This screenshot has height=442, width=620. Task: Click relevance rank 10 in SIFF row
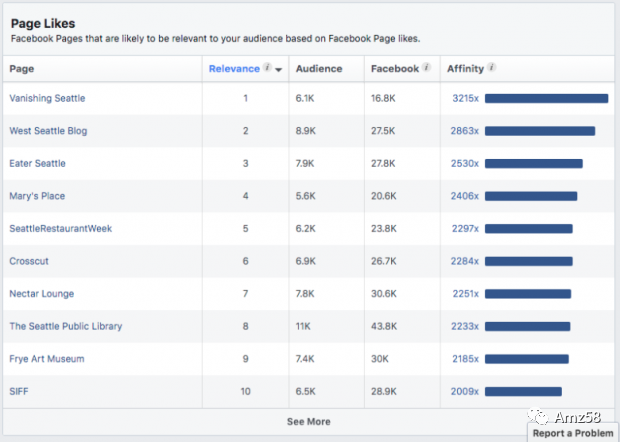[x=246, y=391]
